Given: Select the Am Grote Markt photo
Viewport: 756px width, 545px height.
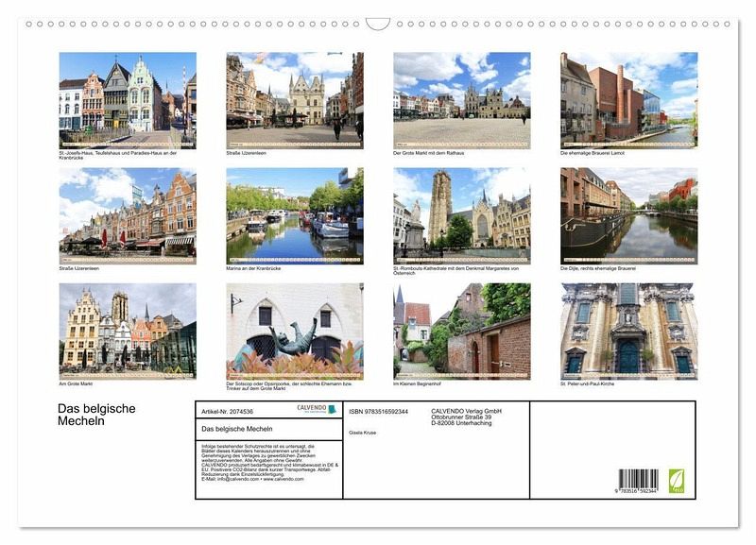Looking at the screenshot, I should tap(128, 332).
